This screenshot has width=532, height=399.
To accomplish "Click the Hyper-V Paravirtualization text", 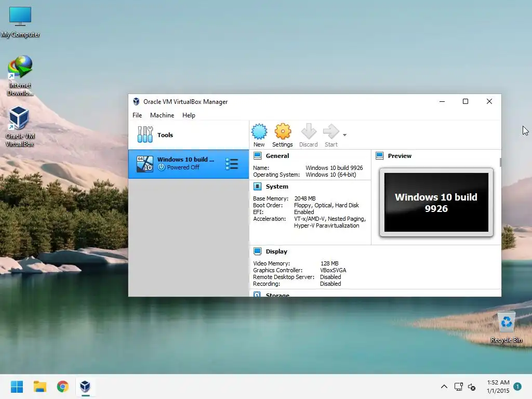I will pos(326,225).
